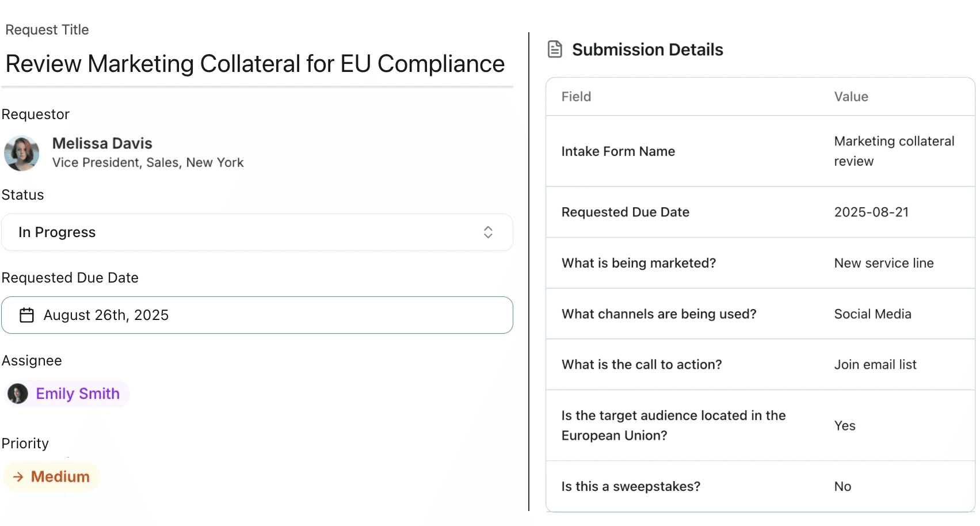Image resolution: width=980 pixels, height=526 pixels.
Task: Click Emily Smith's small avatar icon
Action: (x=18, y=394)
